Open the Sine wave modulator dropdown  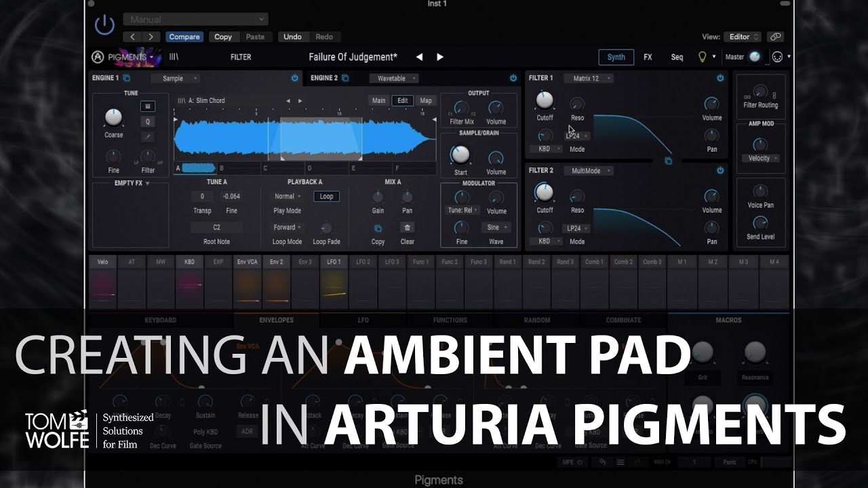coord(496,228)
